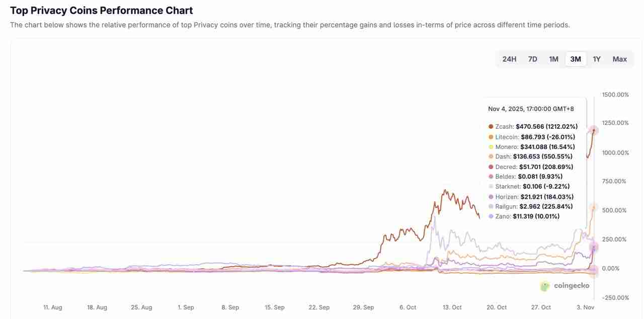Click the Litecoin legend color dot
The height and width of the screenshot is (319, 644).
491,136
